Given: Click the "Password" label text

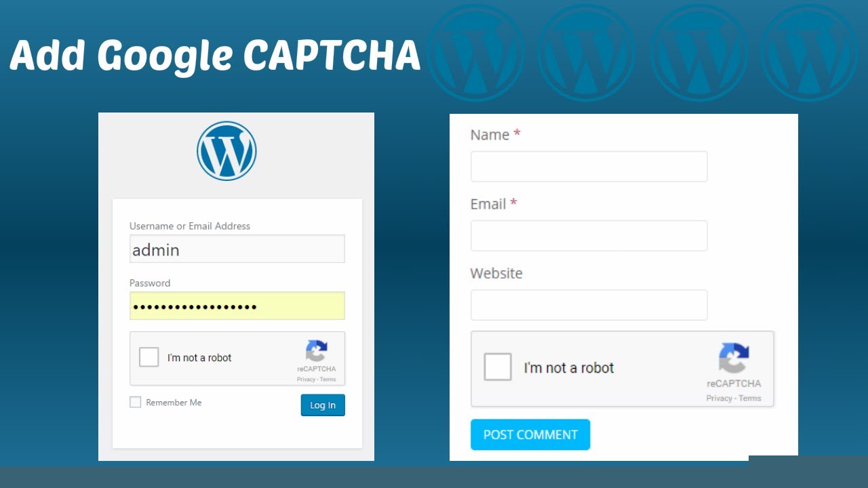Looking at the screenshot, I should tap(150, 283).
